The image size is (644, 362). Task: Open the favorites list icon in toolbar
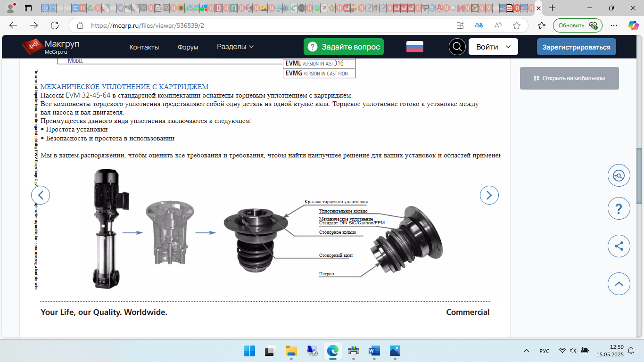click(542, 25)
